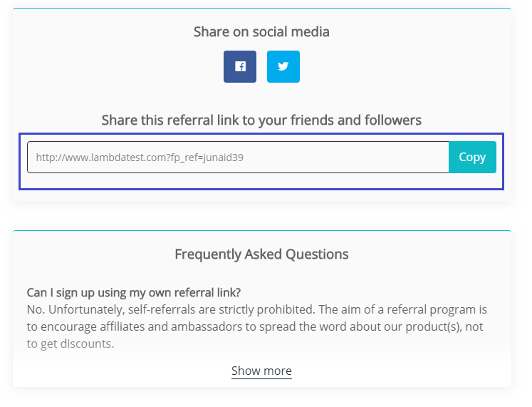Share the referral on Facebook
The image size is (532, 407).
click(x=240, y=66)
